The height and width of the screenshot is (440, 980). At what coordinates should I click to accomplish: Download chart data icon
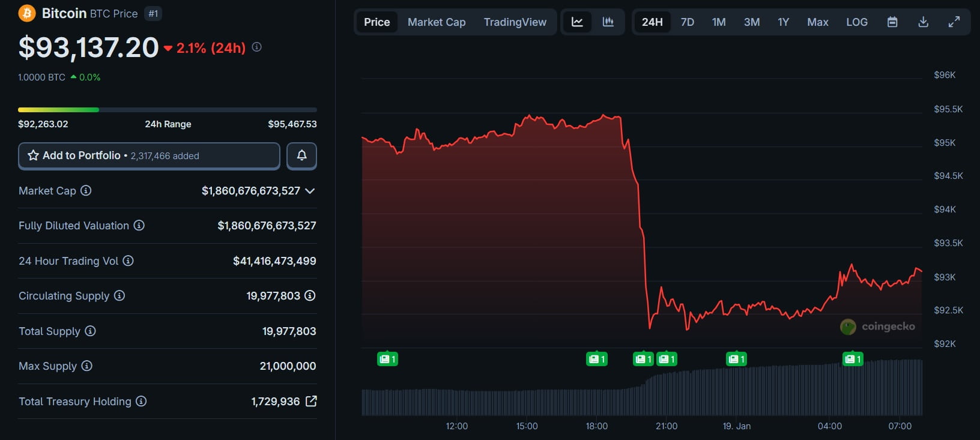pyautogui.click(x=924, y=22)
